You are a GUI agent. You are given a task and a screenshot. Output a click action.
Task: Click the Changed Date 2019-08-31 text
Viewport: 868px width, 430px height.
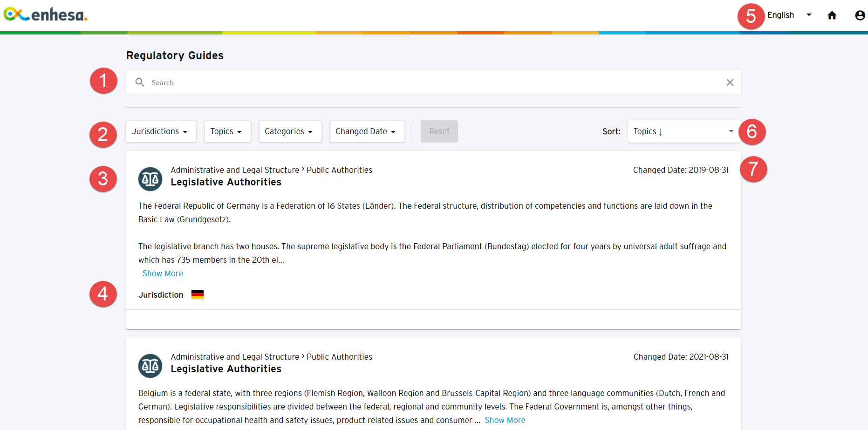click(x=681, y=170)
